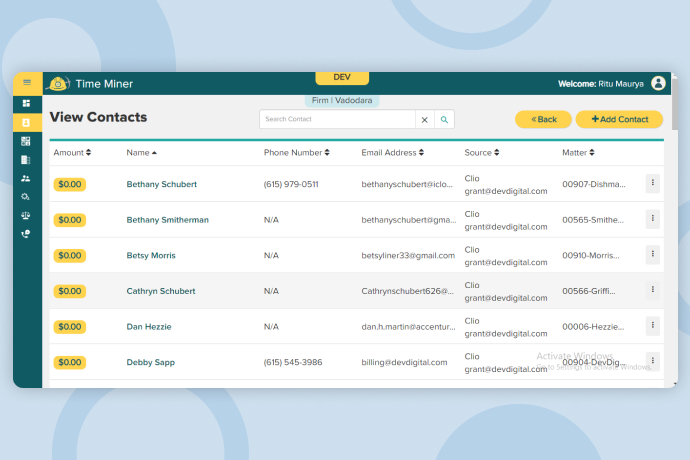This screenshot has height=460, width=690.
Task: Click the magnifier search icon
Action: coord(444,120)
